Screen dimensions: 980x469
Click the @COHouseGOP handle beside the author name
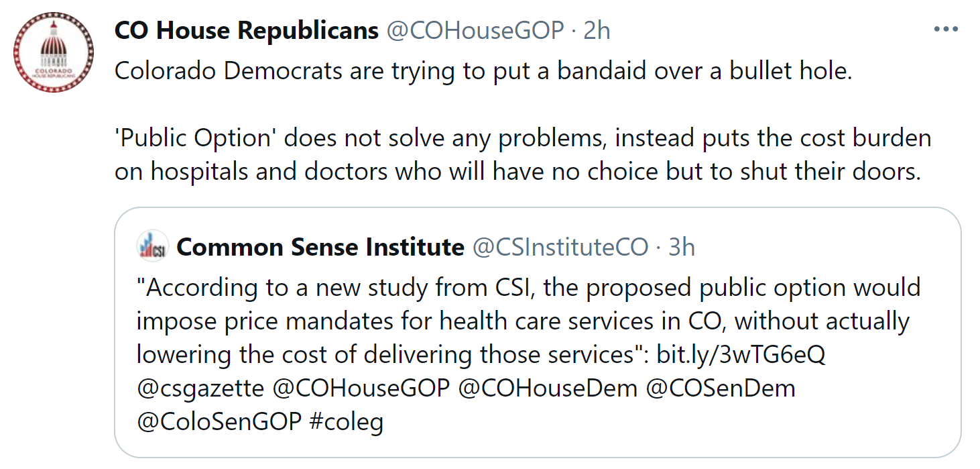pyautogui.click(x=475, y=31)
